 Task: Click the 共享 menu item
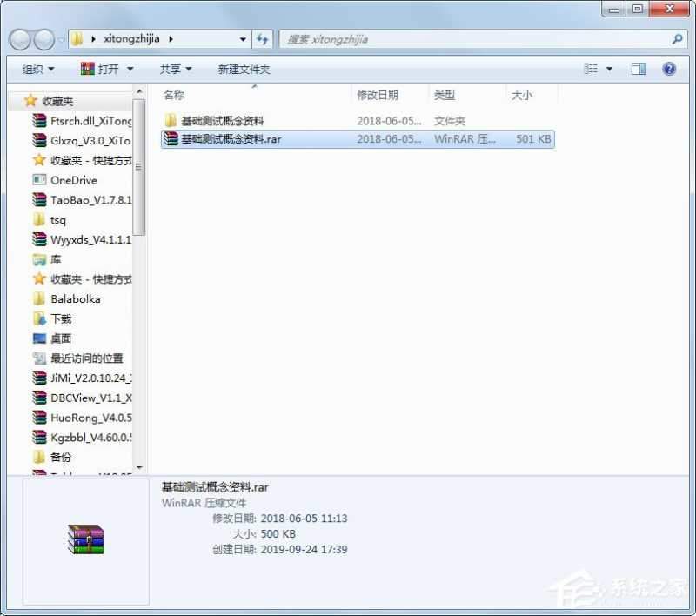pyautogui.click(x=170, y=68)
